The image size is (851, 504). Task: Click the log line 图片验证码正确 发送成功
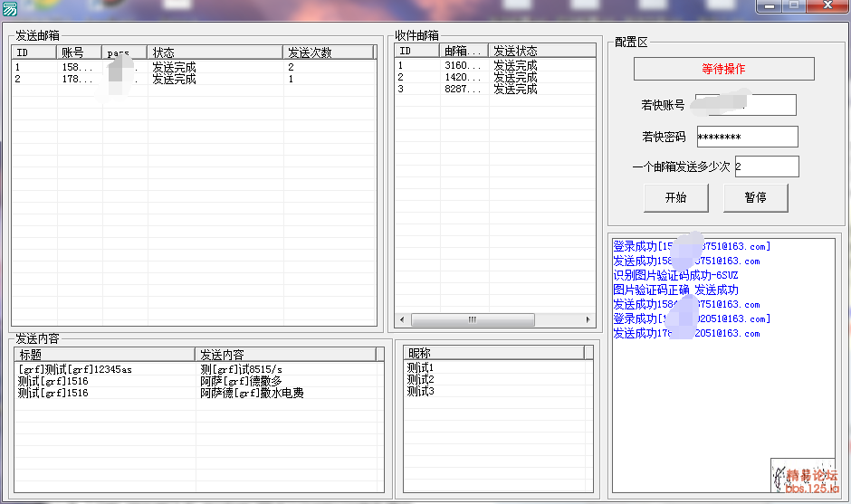(675, 290)
